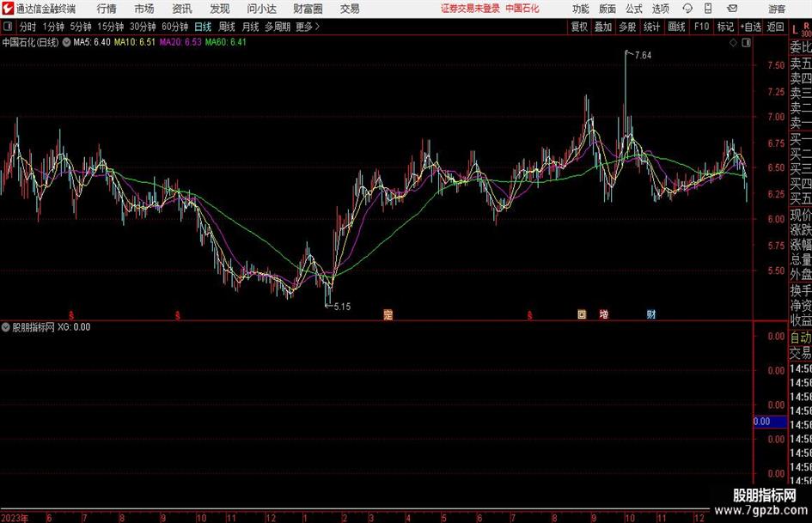Image resolution: width=812 pixels, height=523 pixels.
Task: Open the 公式 menu
Action: pos(634,9)
